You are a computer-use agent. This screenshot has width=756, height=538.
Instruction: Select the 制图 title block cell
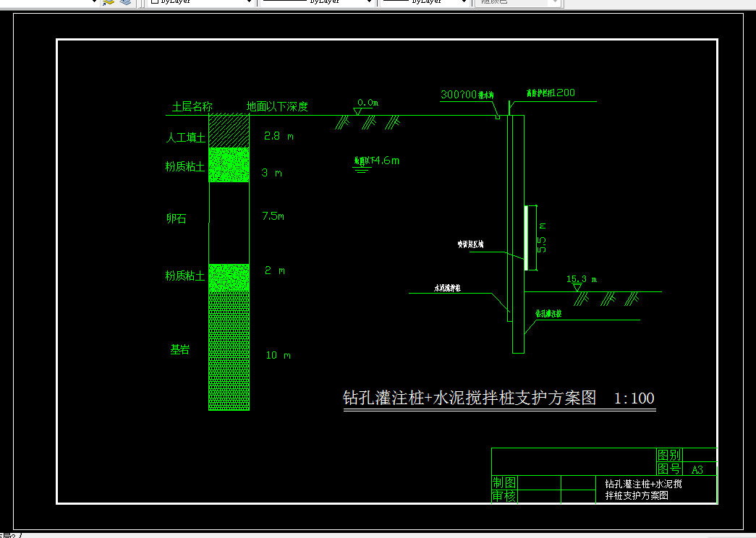[504, 482]
